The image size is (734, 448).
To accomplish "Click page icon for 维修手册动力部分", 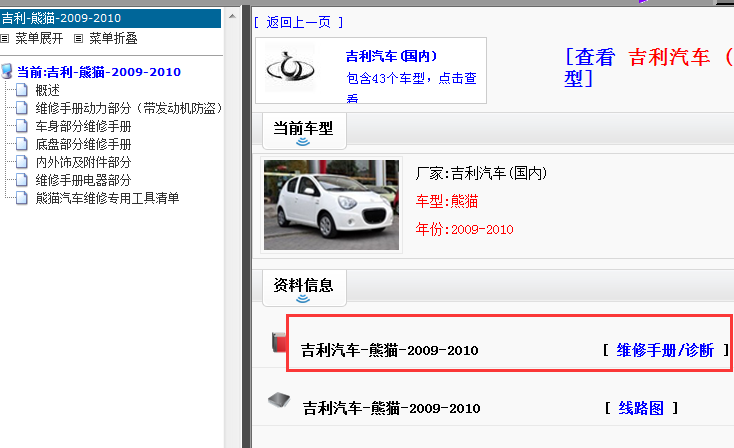I will 22,107.
